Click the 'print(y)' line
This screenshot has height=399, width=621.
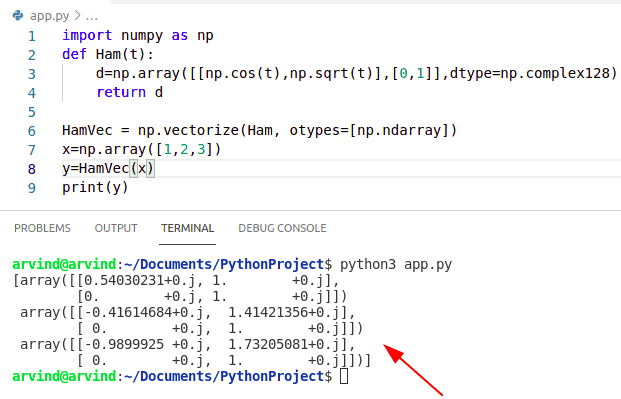[95, 187]
